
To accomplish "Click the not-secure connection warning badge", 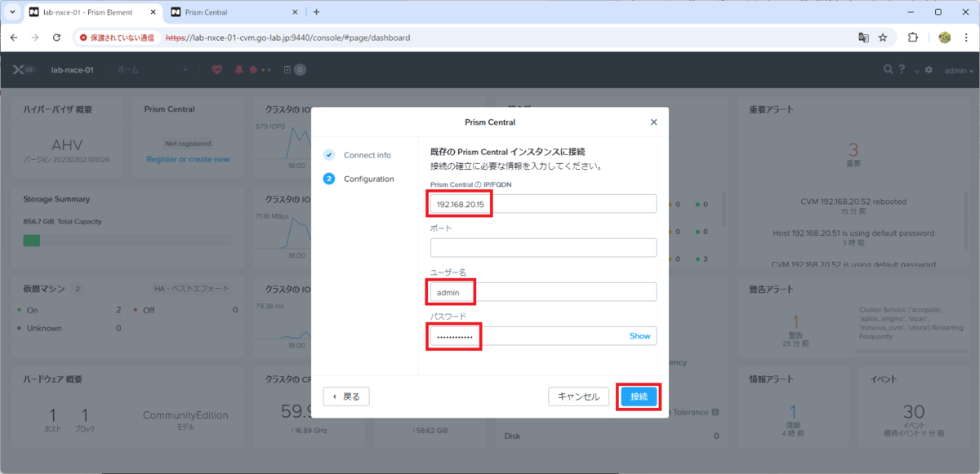I will (x=117, y=38).
